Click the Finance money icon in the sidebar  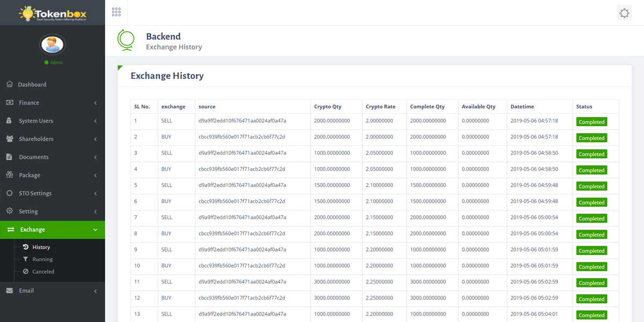click(x=10, y=103)
